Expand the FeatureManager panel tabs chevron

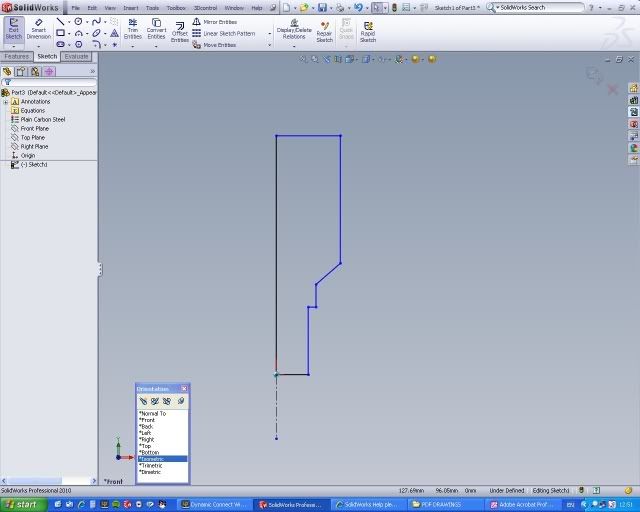click(92, 71)
